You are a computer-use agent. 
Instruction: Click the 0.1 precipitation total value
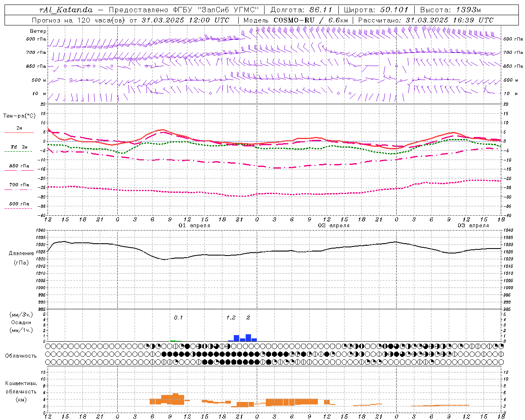[178, 317]
